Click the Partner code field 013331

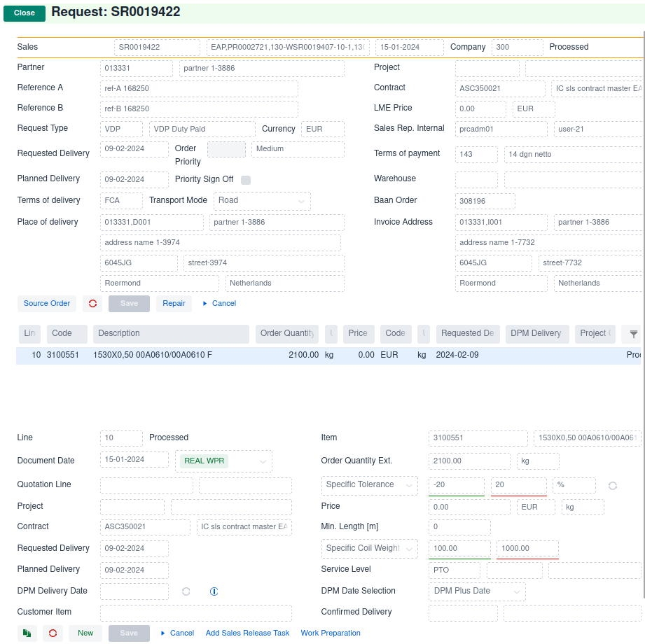tap(137, 69)
